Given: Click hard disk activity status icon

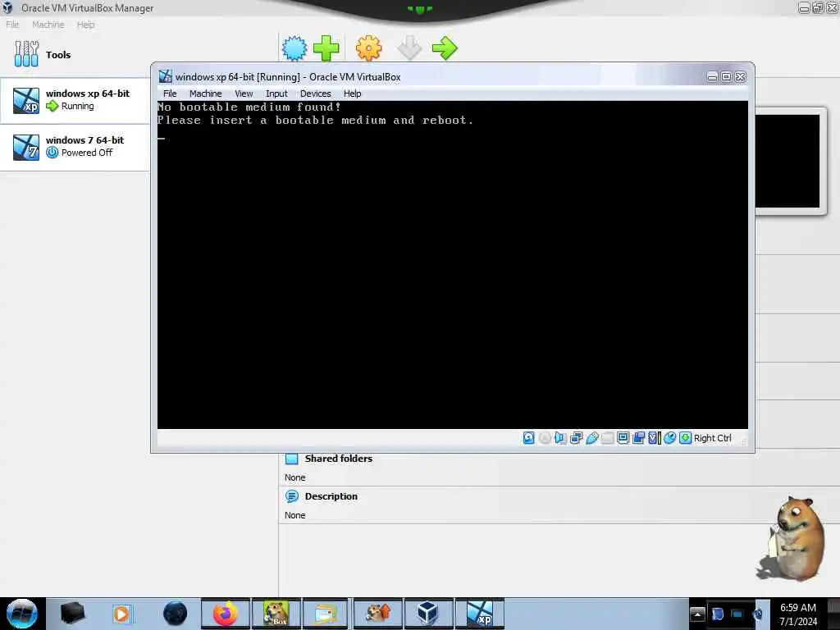Looking at the screenshot, I should pos(529,438).
